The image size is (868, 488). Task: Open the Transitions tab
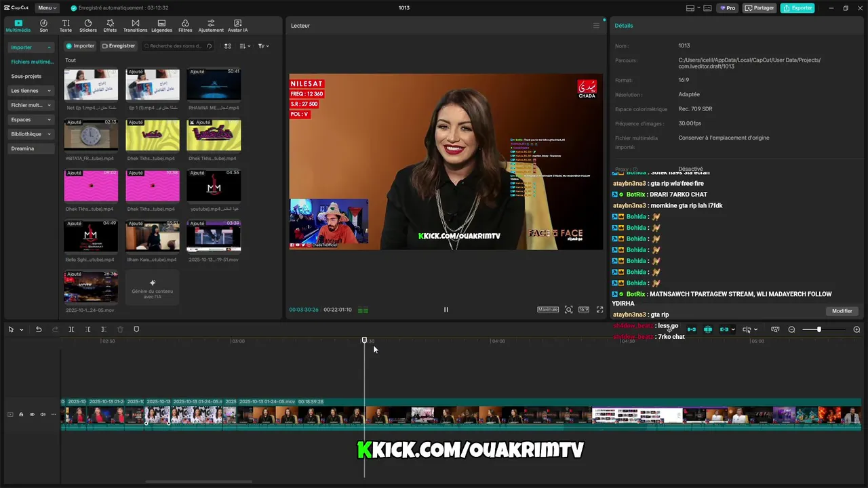tap(135, 26)
